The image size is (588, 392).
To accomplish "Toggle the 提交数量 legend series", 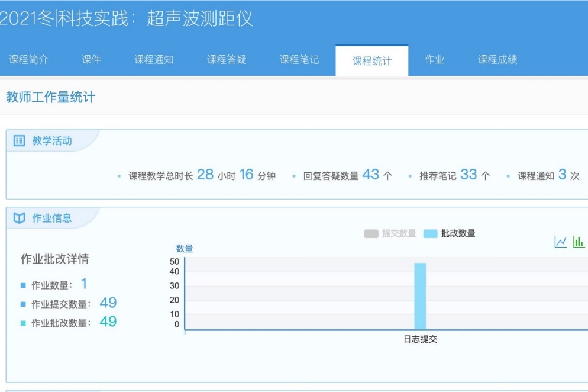I will pyautogui.click(x=390, y=233).
